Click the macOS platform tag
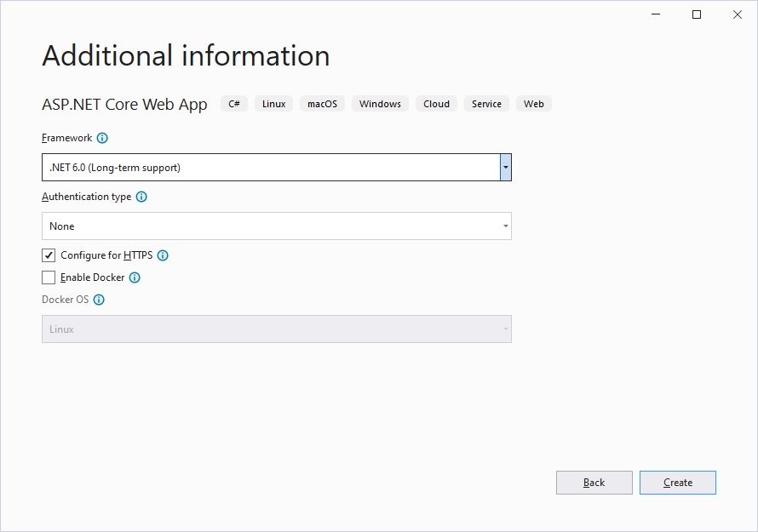The image size is (758, 532). 322,104
